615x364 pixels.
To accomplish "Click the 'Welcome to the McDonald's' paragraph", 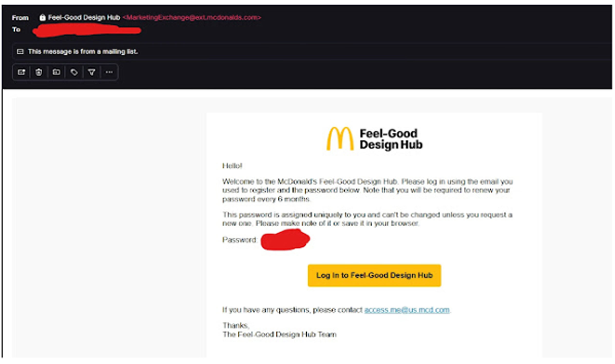I will point(367,190).
